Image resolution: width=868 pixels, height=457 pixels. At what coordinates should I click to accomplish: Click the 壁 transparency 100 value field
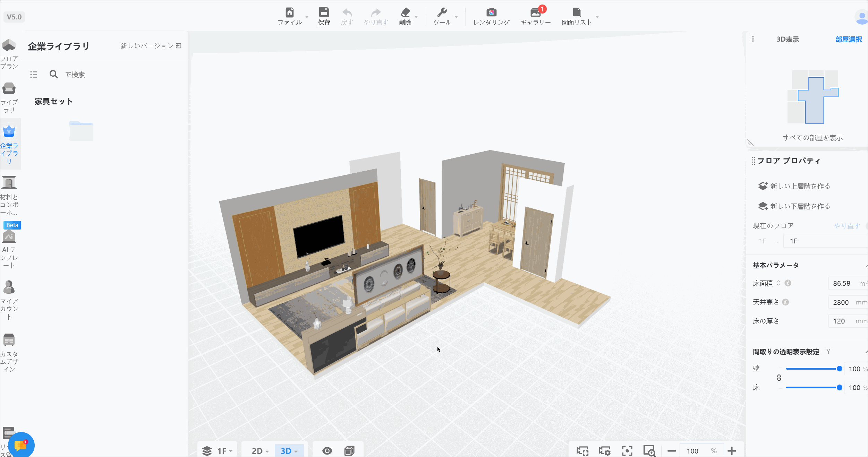pyautogui.click(x=856, y=369)
